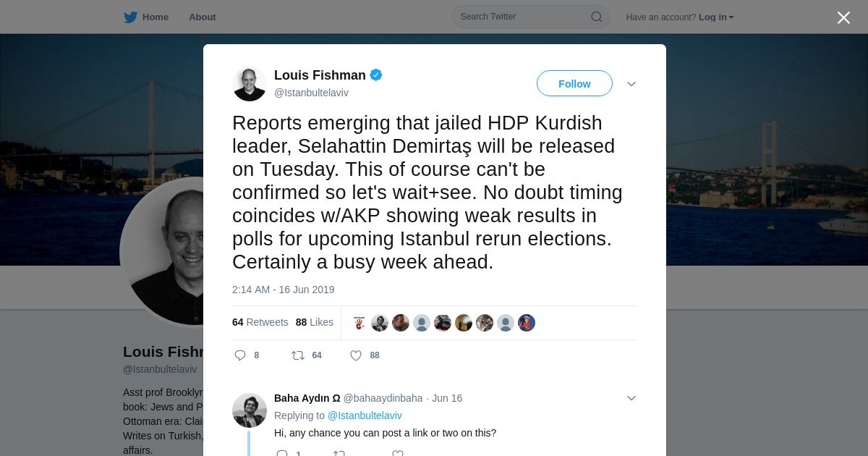Click the search magnifier icon
Screen dimensions: 868x456
tap(597, 17)
